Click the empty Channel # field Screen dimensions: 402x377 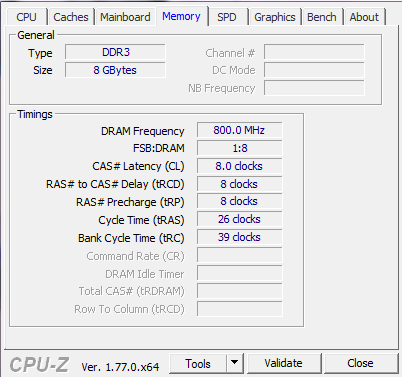[x=314, y=53]
